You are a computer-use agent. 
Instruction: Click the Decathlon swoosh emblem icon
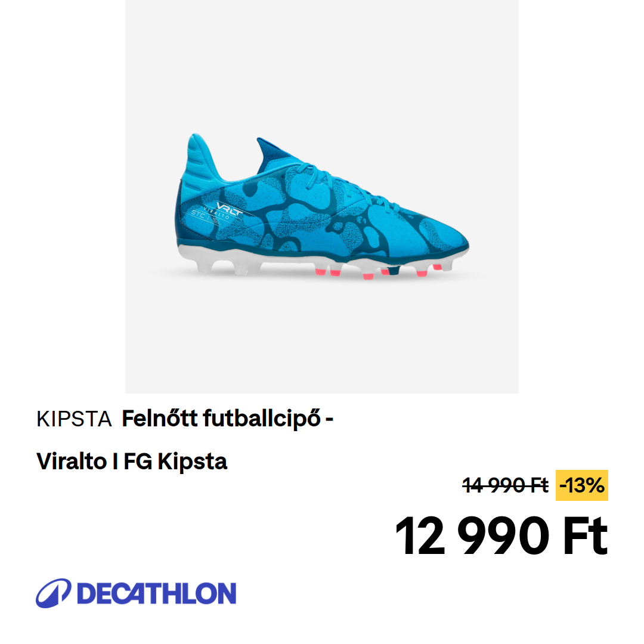pos(54,593)
